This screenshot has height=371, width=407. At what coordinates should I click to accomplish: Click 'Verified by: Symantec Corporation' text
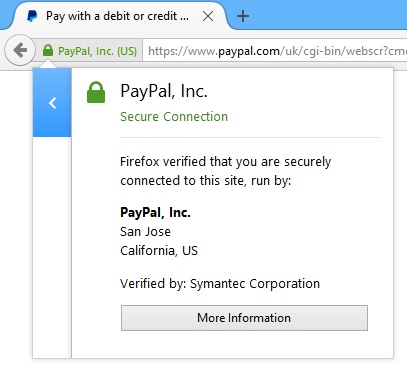pos(220,284)
